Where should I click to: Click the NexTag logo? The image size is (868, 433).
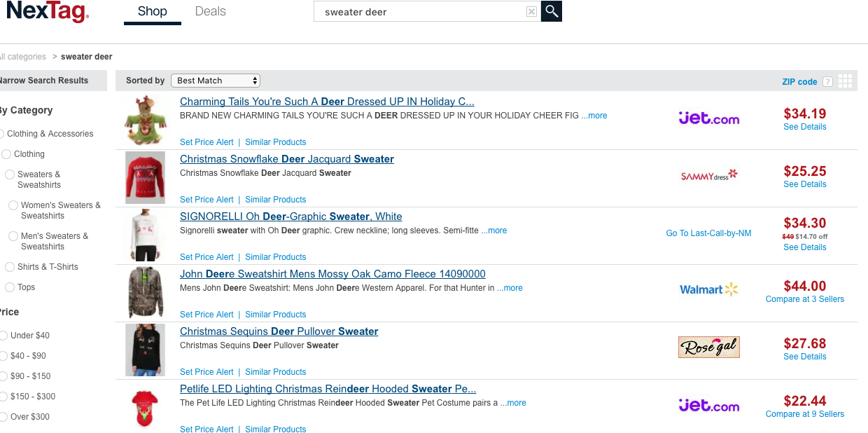pyautogui.click(x=47, y=12)
